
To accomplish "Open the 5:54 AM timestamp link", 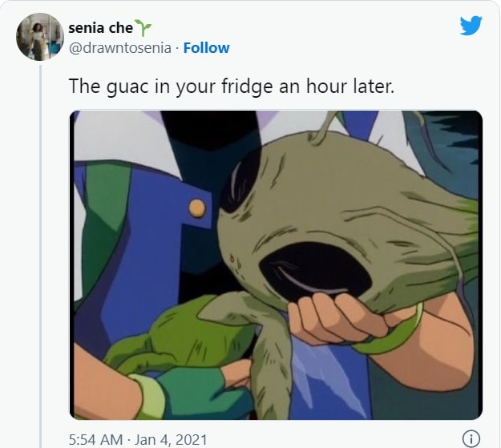I will click(x=96, y=439).
